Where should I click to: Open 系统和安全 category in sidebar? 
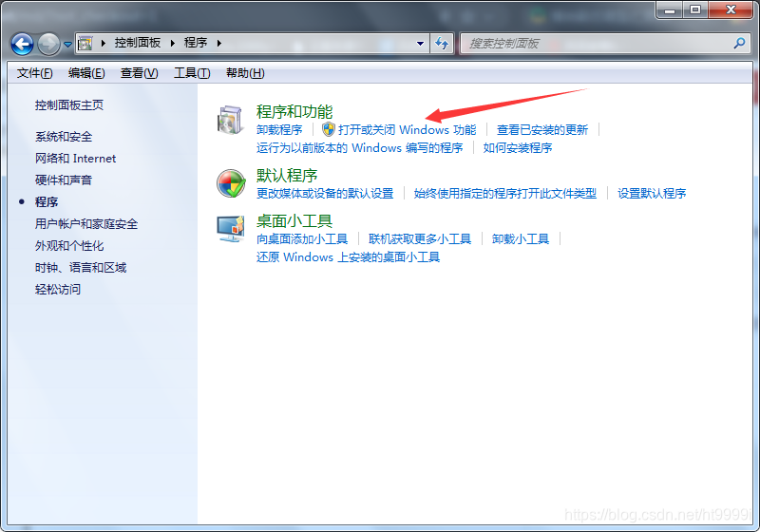(x=64, y=137)
